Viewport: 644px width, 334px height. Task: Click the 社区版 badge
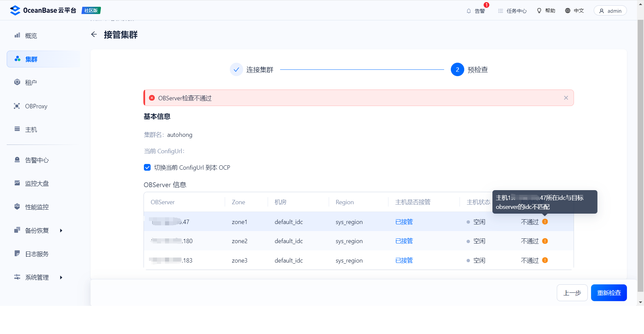tap(91, 10)
